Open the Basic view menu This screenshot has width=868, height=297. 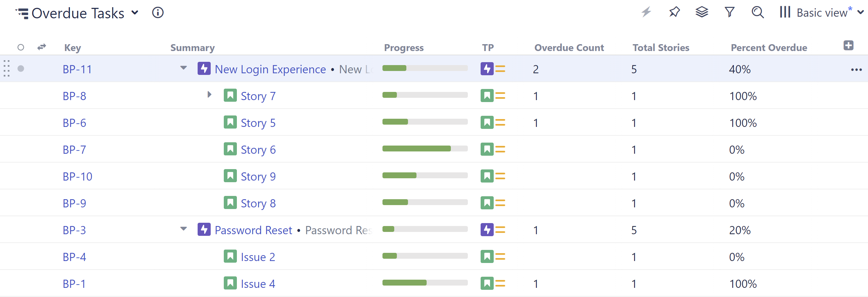[x=822, y=13]
